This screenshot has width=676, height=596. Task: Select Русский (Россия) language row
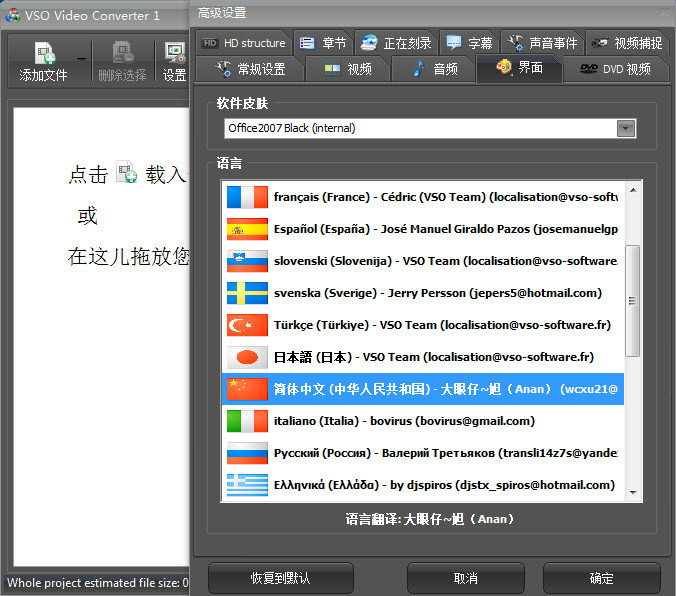[422, 453]
